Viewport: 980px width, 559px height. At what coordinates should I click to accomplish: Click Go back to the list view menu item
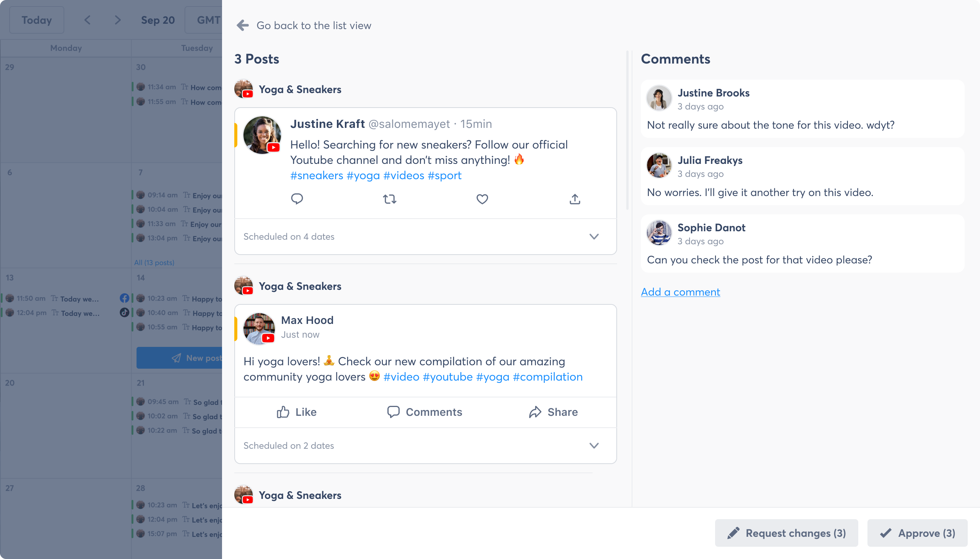pyautogui.click(x=314, y=25)
